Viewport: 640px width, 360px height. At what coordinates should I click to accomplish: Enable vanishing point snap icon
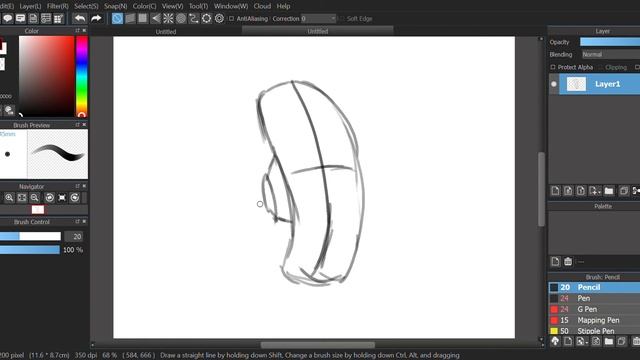[x=156, y=18]
